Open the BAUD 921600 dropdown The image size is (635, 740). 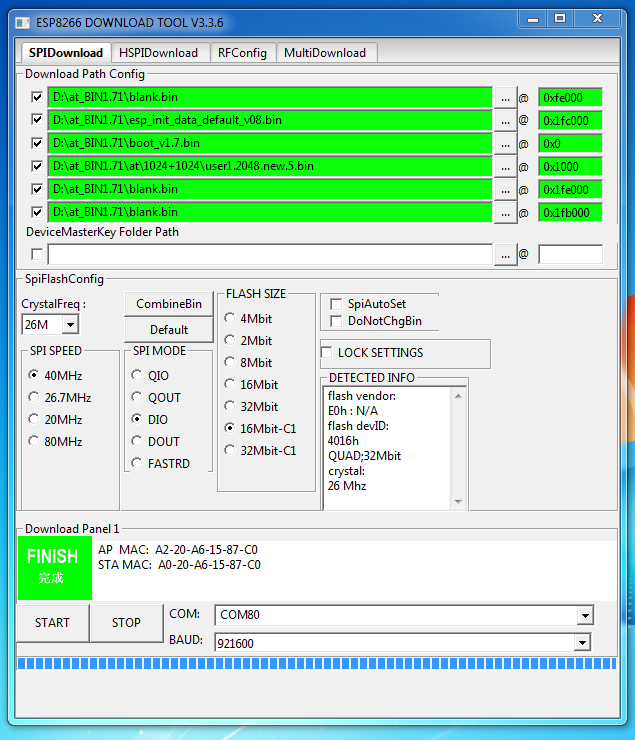tap(583, 643)
